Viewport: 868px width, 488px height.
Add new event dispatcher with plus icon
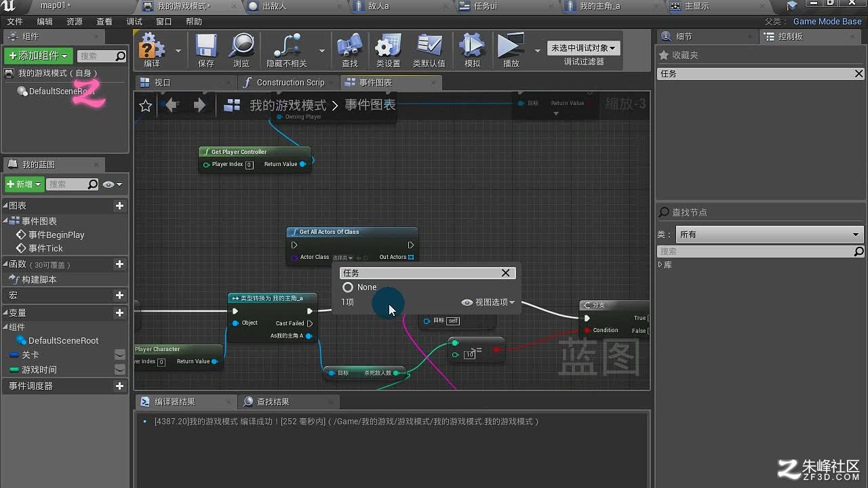pyautogui.click(x=119, y=386)
